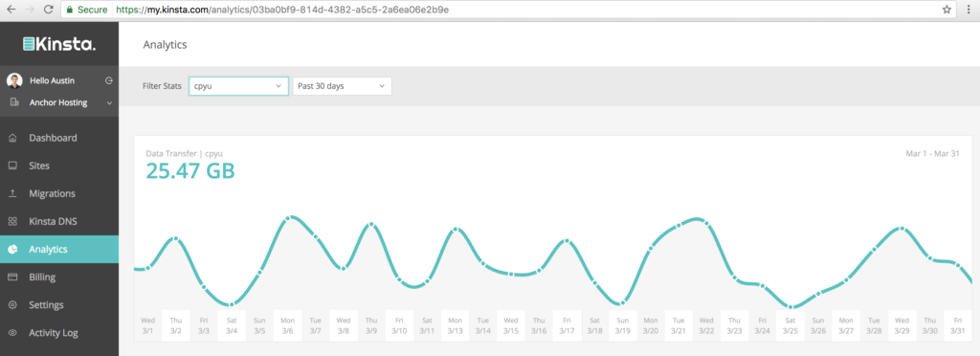The image size is (980, 356).
Task: Click the Migrations upload icon
Action: [x=12, y=193]
